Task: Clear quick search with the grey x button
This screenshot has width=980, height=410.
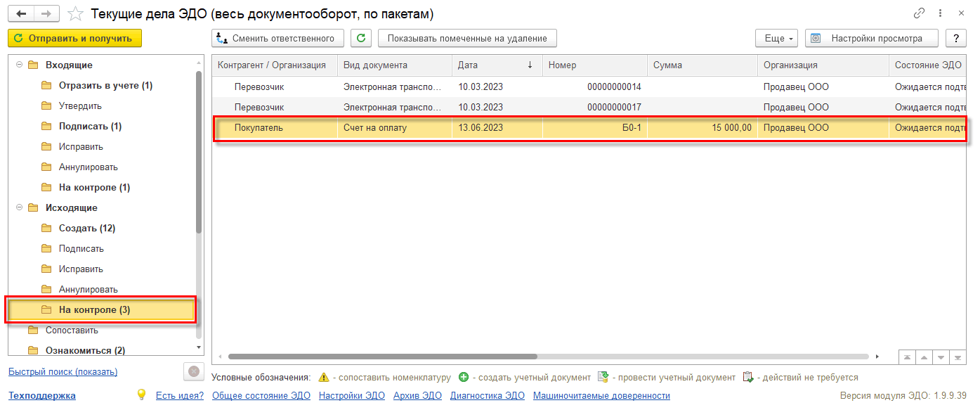Action: coord(194,371)
